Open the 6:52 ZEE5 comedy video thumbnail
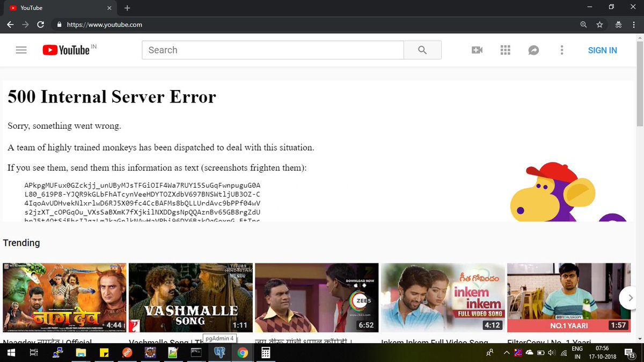This screenshot has width=644, height=362. [317, 298]
